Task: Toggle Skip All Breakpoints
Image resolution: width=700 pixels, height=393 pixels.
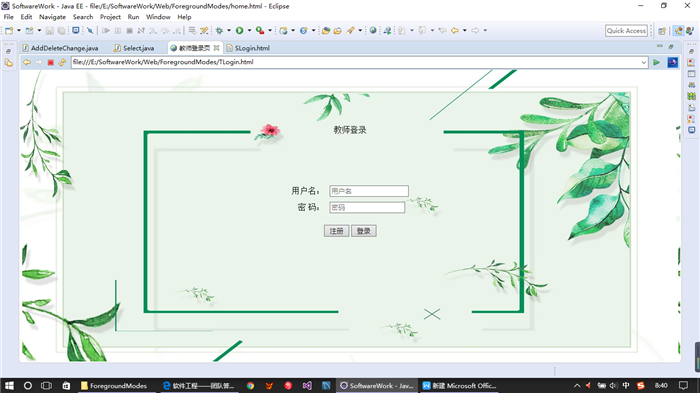Action: click(x=90, y=30)
